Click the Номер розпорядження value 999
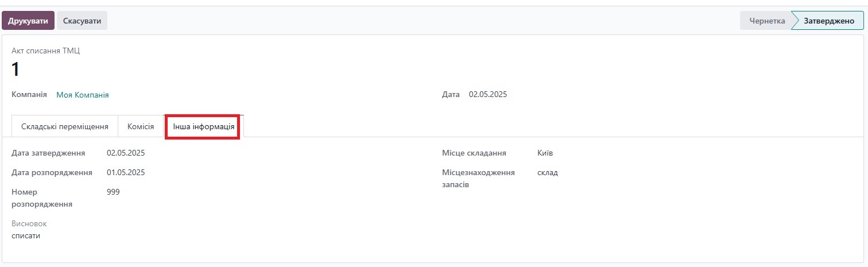Image resolution: width=868 pixels, height=267 pixels. 113,192
